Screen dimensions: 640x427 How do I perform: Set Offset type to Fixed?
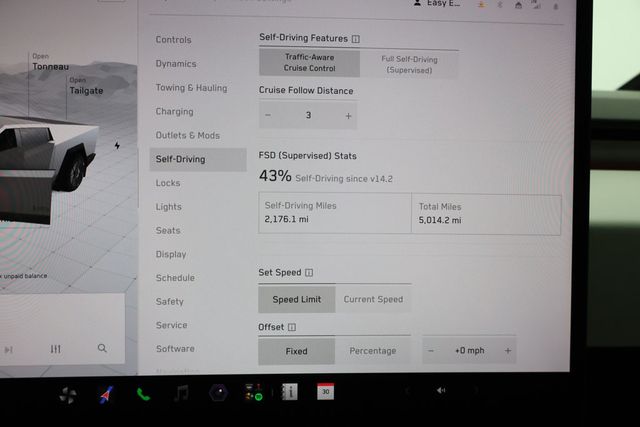coord(296,351)
